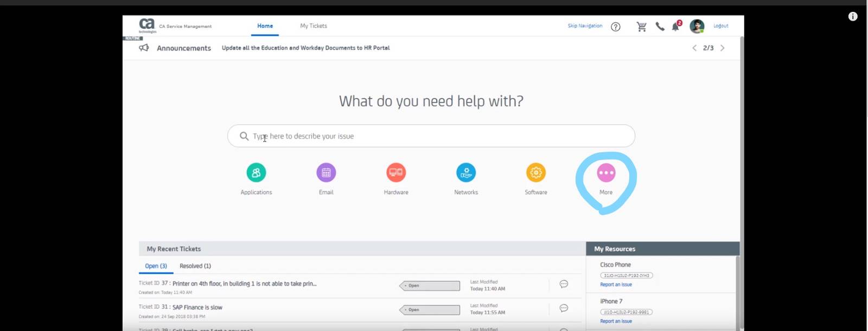Select the Resolved (1) tickets tab
This screenshot has width=868, height=331.
point(195,266)
